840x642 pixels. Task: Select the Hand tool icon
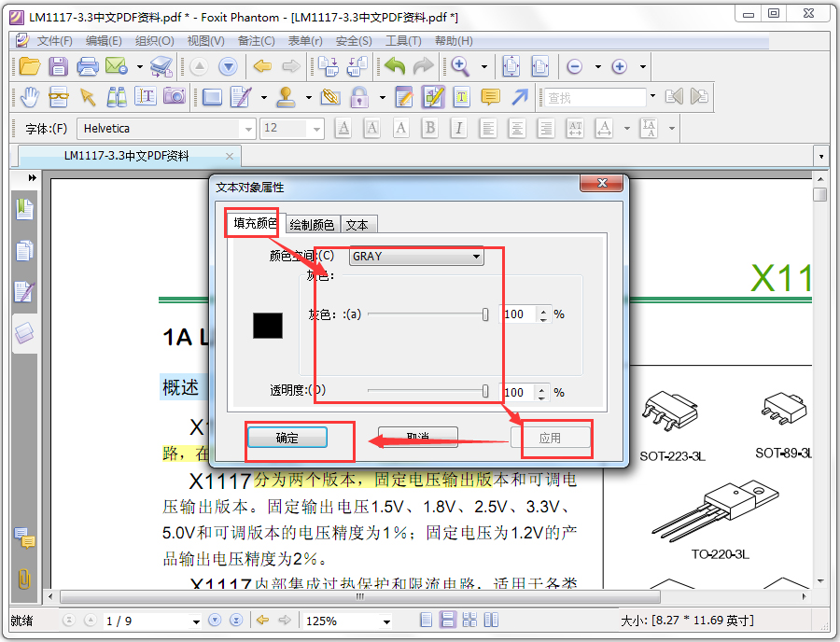click(30, 97)
